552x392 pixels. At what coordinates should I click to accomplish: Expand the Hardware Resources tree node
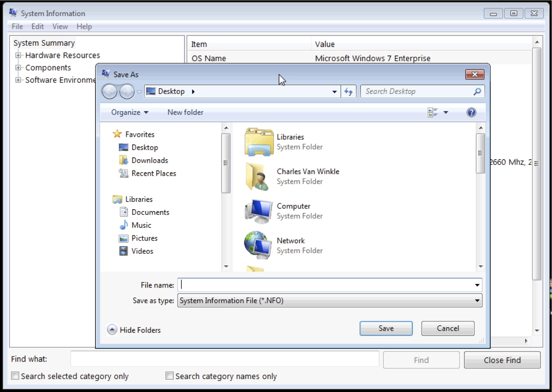coord(18,55)
